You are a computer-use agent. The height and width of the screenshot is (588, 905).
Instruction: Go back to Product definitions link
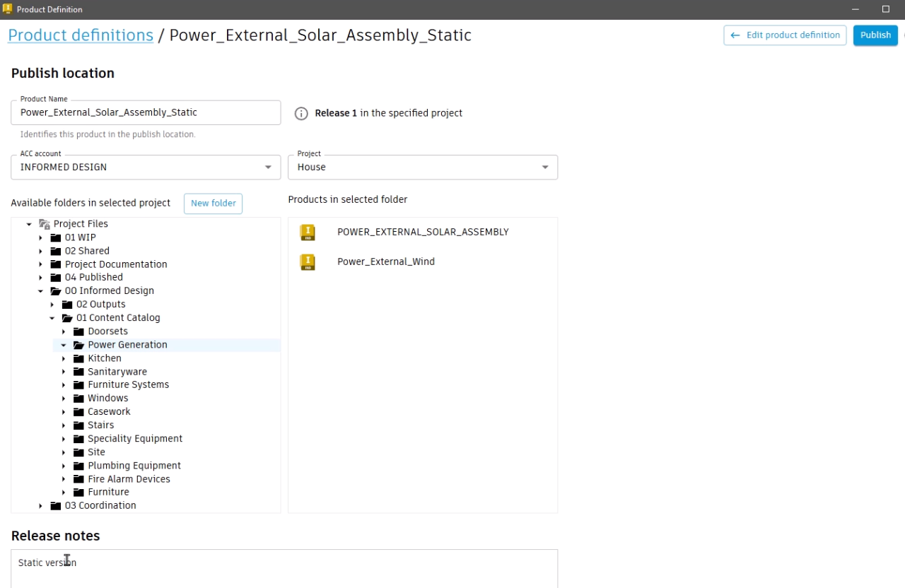point(81,35)
